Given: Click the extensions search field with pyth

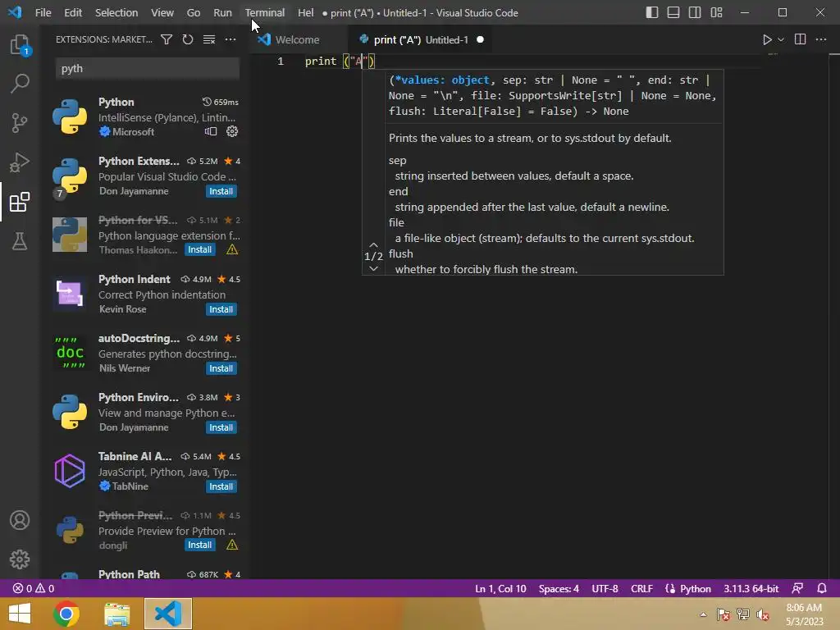Looking at the screenshot, I should (148, 69).
